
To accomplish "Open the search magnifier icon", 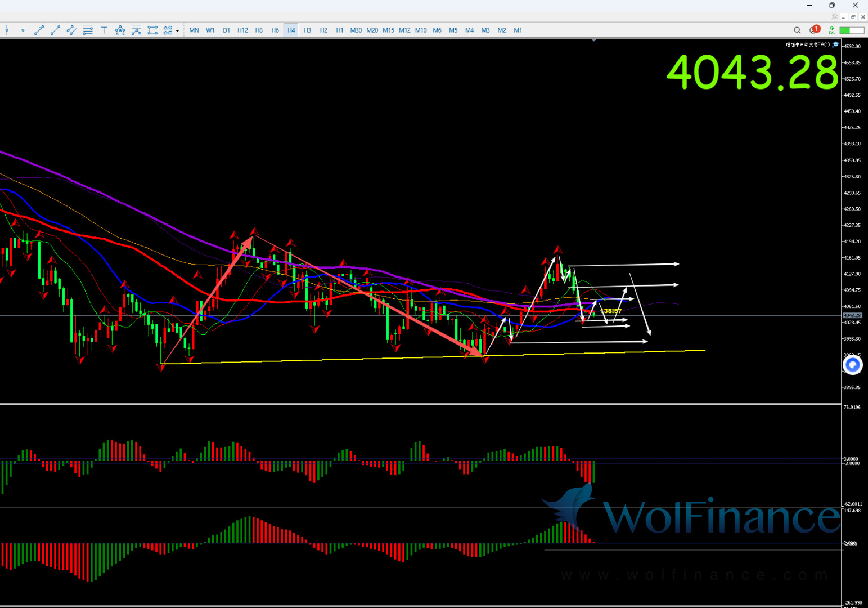I will point(797,30).
